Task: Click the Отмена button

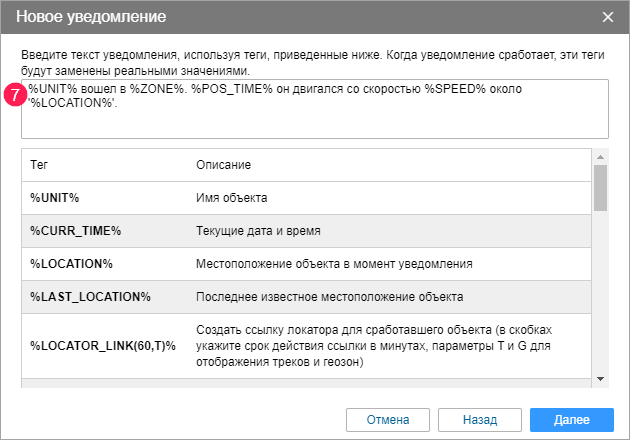Action: tap(387, 419)
